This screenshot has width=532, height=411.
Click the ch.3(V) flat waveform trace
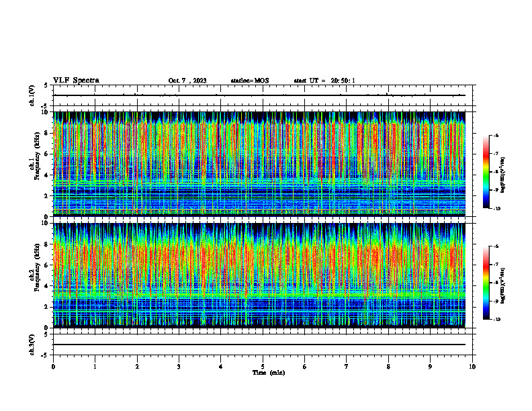(259, 345)
